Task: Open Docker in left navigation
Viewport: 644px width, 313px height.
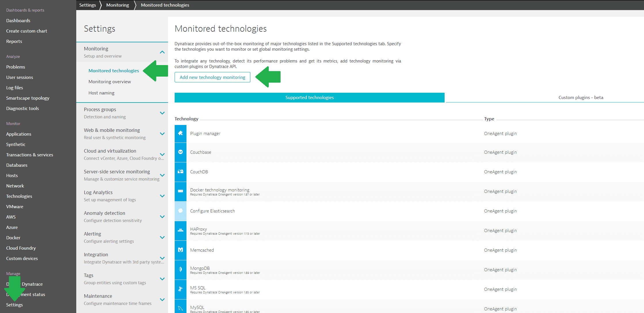Action: (13, 238)
